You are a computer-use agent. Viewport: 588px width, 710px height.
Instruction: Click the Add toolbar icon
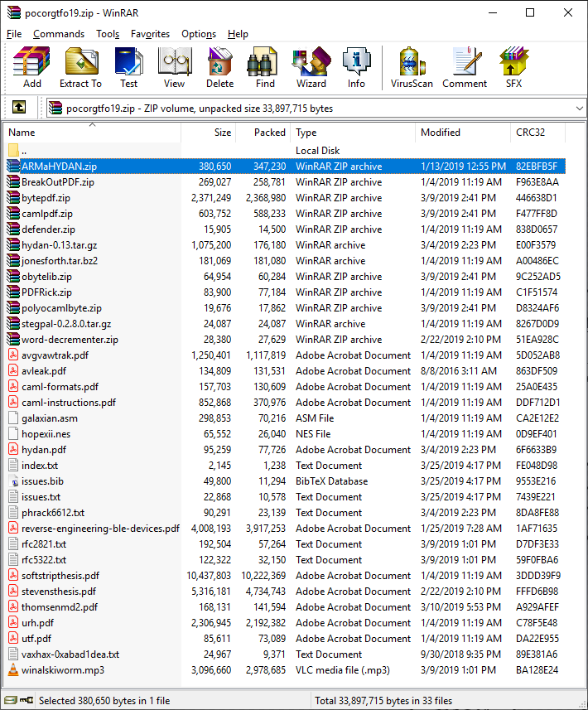click(x=32, y=67)
